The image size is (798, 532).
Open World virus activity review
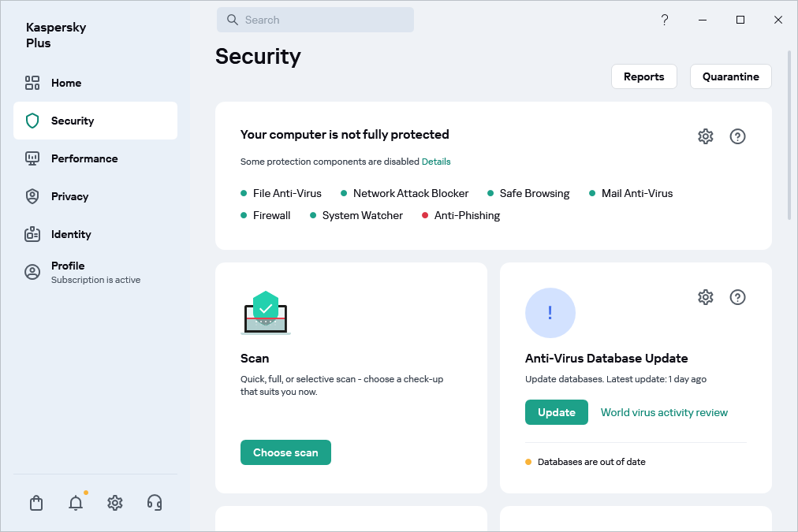pos(664,412)
